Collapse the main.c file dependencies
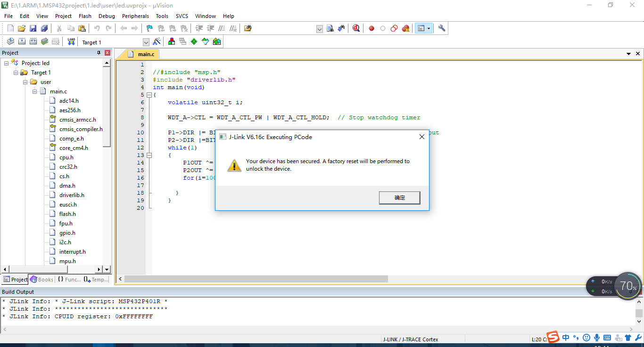 (35, 91)
